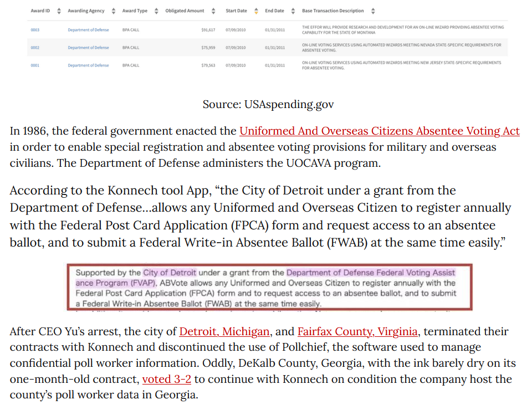Click start date 07/09/2010 in row 0002
Viewport: 532px width, 410px height.
point(236,48)
